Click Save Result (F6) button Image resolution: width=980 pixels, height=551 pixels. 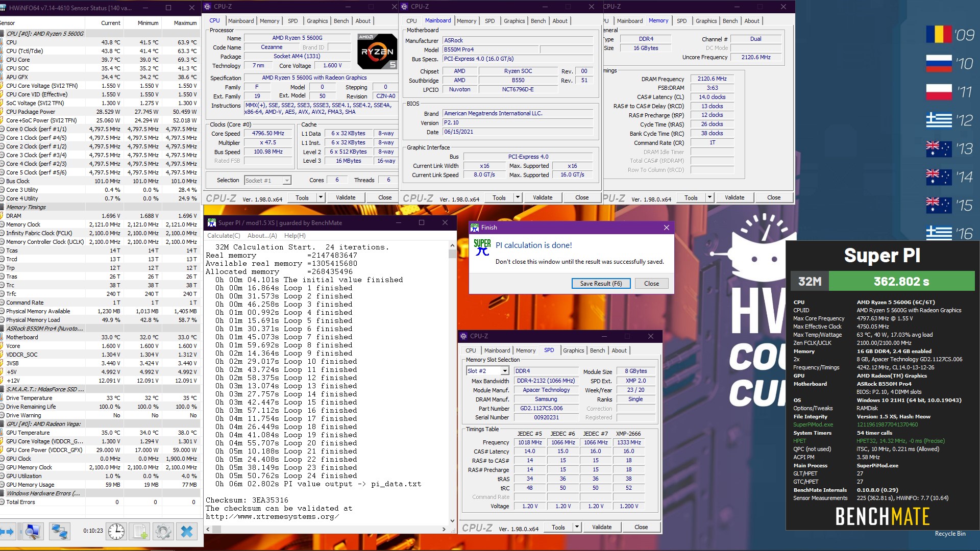601,284
